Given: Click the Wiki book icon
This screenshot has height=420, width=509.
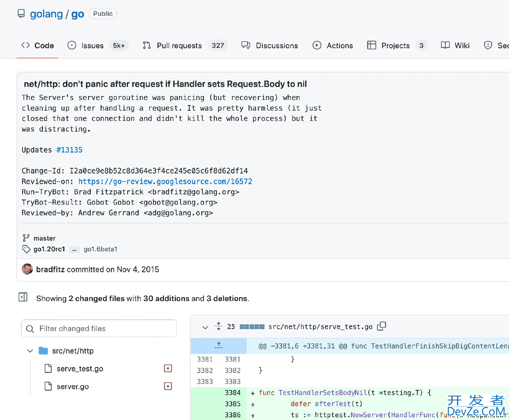Looking at the screenshot, I should [445, 45].
